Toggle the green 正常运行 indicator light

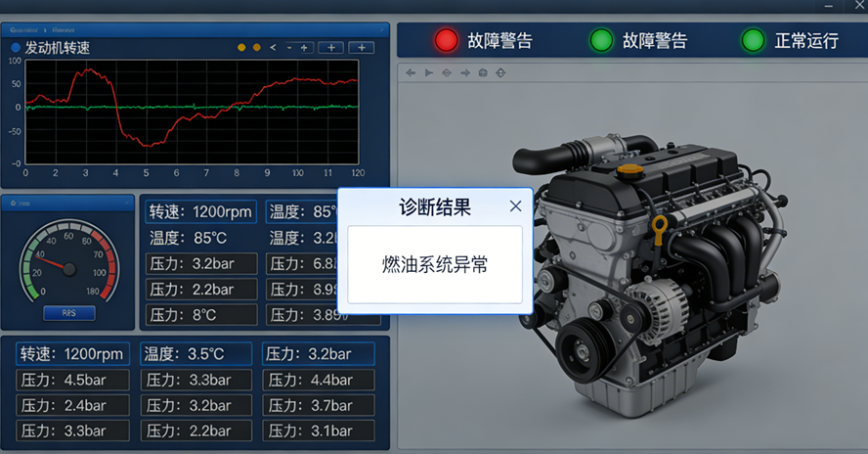tap(753, 40)
